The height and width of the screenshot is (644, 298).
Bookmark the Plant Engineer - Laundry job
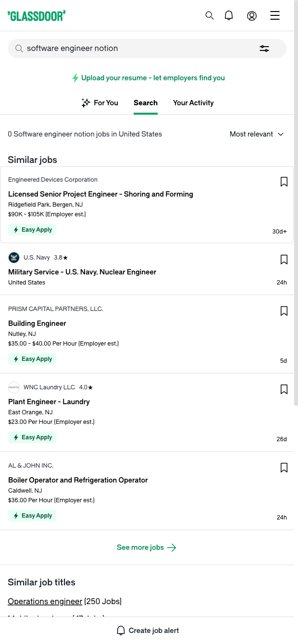[284, 389]
